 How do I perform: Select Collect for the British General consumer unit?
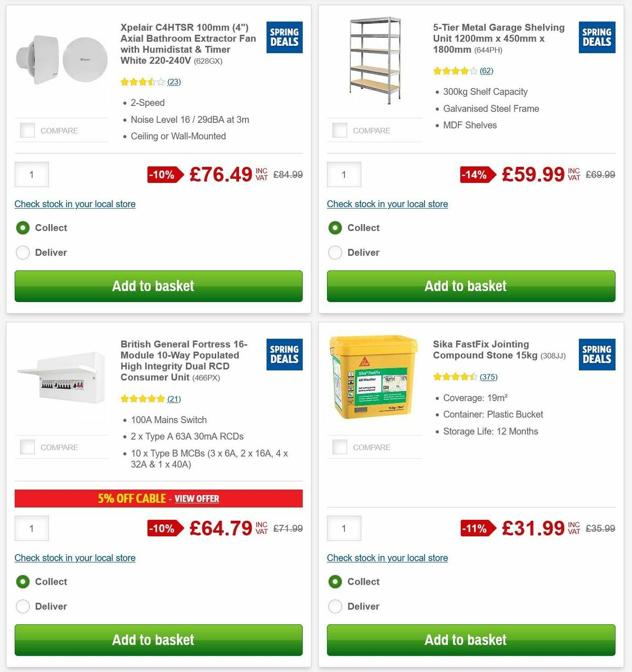23,581
